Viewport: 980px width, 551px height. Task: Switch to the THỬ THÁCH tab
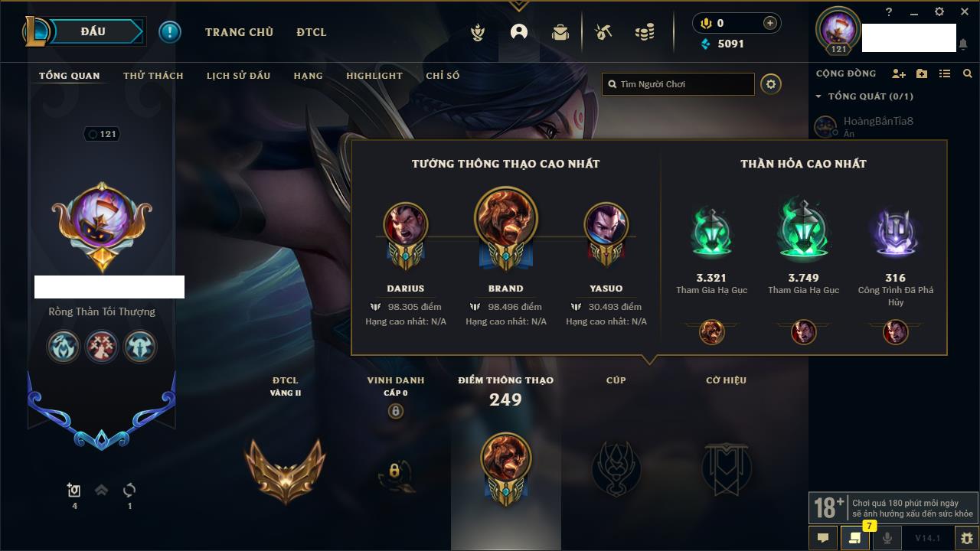click(x=153, y=76)
